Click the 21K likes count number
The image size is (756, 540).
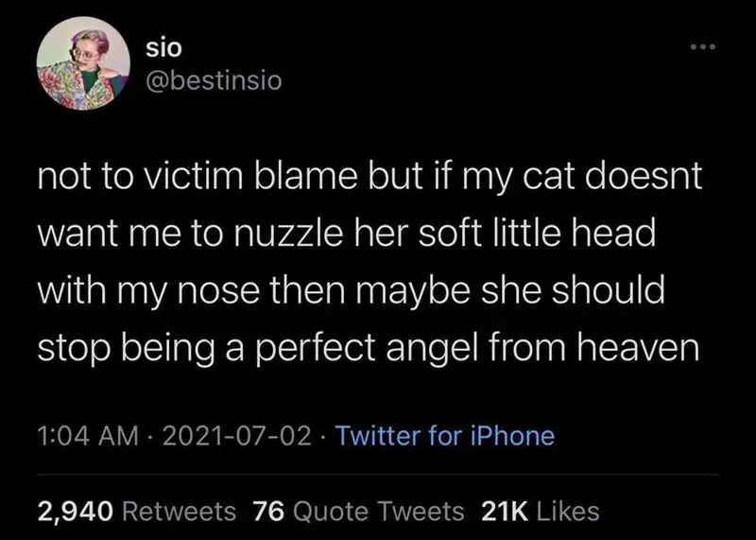tap(505, 512)
